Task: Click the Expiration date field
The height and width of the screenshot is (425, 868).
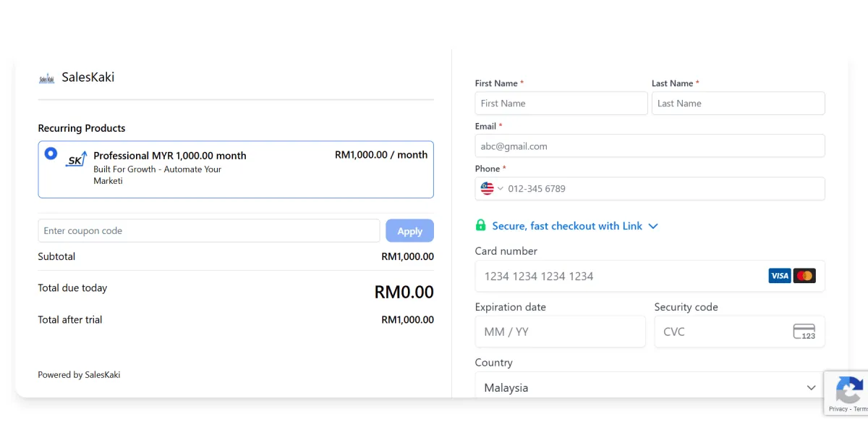Action: pos(560,332)
